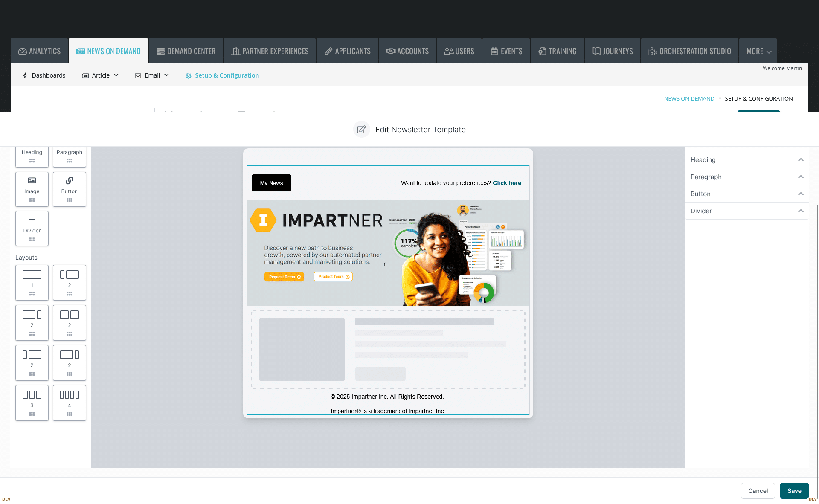Collapse the Heading settings section
The width and height of the screenshot is (819, 504).
801,160
